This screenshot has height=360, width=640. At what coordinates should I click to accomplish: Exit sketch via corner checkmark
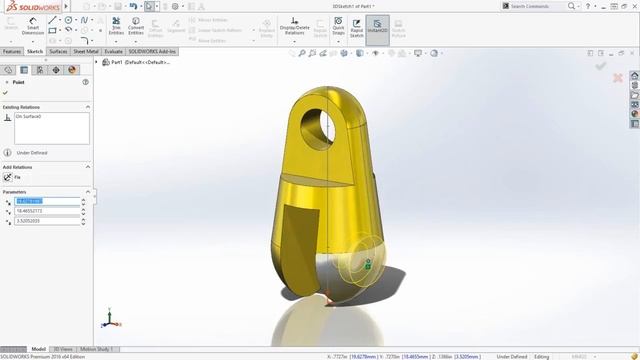[600, 66]
